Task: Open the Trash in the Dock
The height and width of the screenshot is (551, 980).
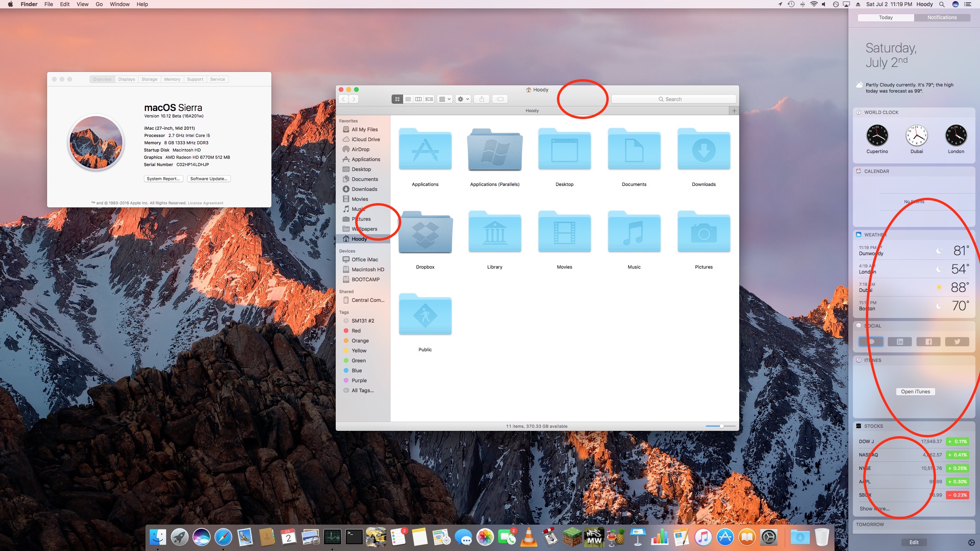Action: coord(822,537)
